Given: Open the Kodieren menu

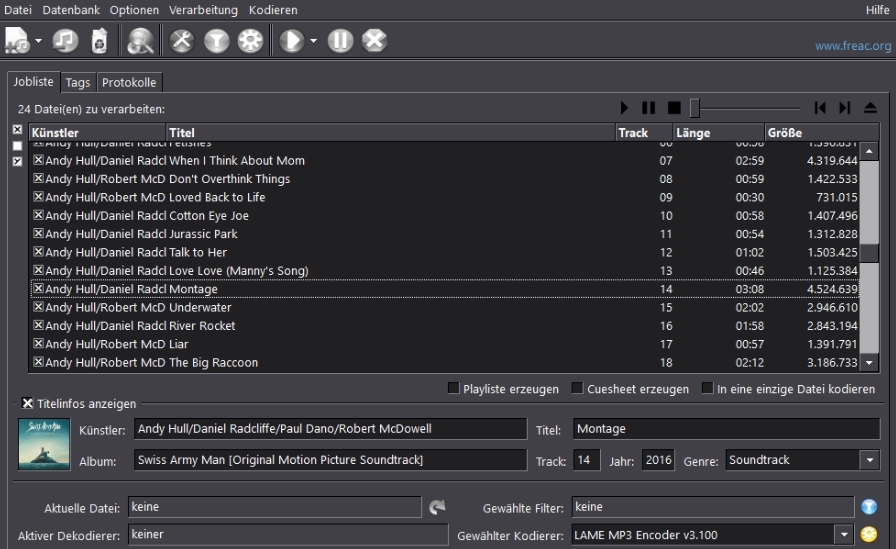Looking at the screenshot, I should coord(273,10).
